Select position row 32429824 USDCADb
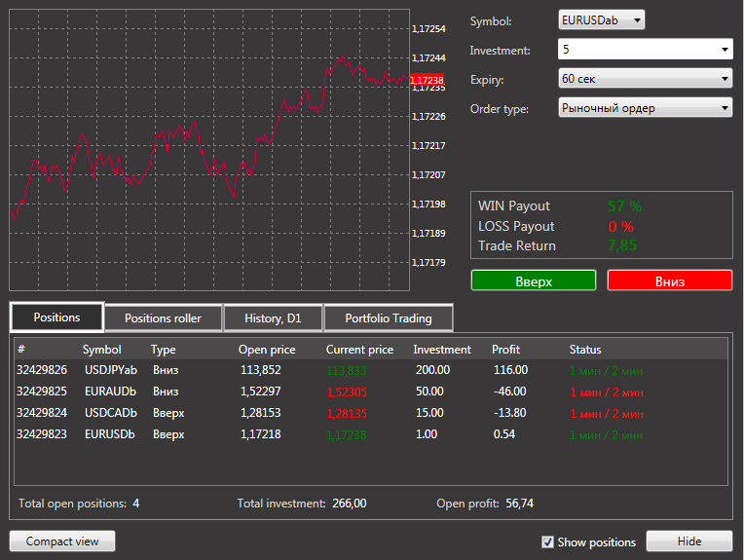The image size is (744, 560). tap(371, 413)
